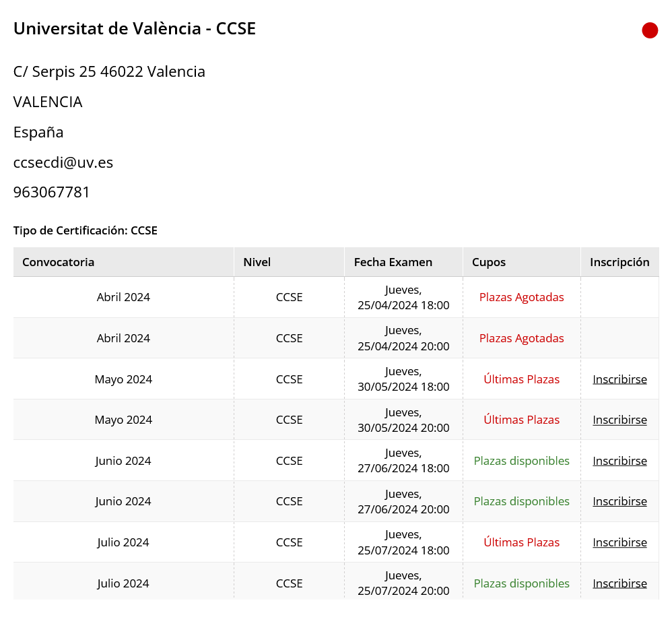The height and width of the screenshot is (640, 672).
Task: Click the C/ Serpis 25 address line
Action: click(109, 71)
